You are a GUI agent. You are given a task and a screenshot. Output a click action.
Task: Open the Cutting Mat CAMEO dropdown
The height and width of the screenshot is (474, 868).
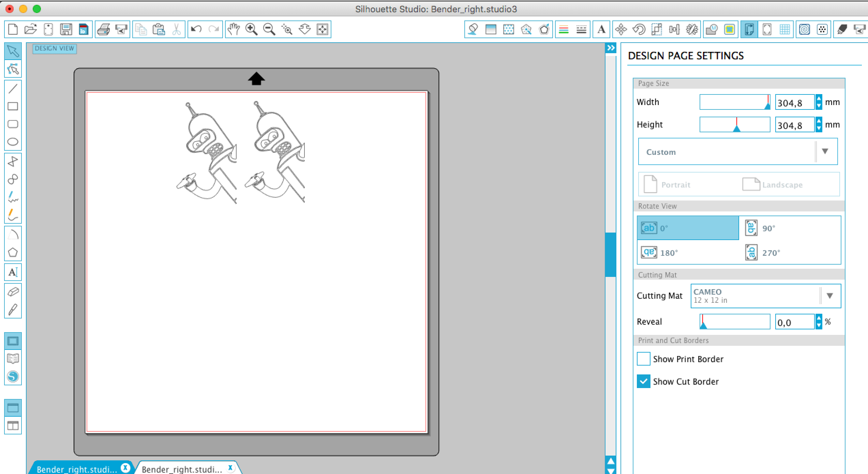tap(766, 296)
